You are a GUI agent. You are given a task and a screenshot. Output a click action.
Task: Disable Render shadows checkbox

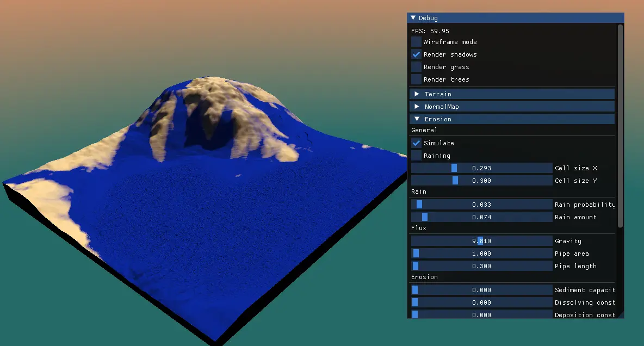(416, 54)
